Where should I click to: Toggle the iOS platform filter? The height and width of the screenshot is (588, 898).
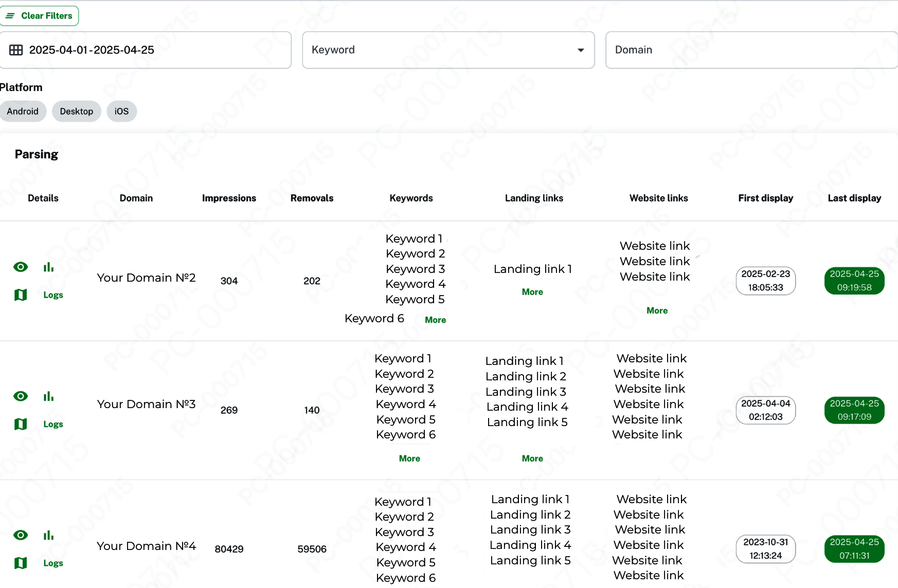pos(121,112)
